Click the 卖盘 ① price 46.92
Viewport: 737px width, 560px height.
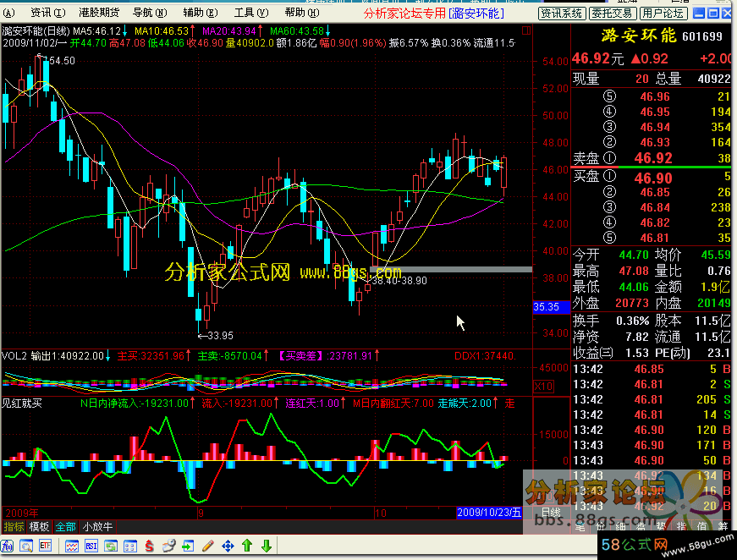point(653,158)
